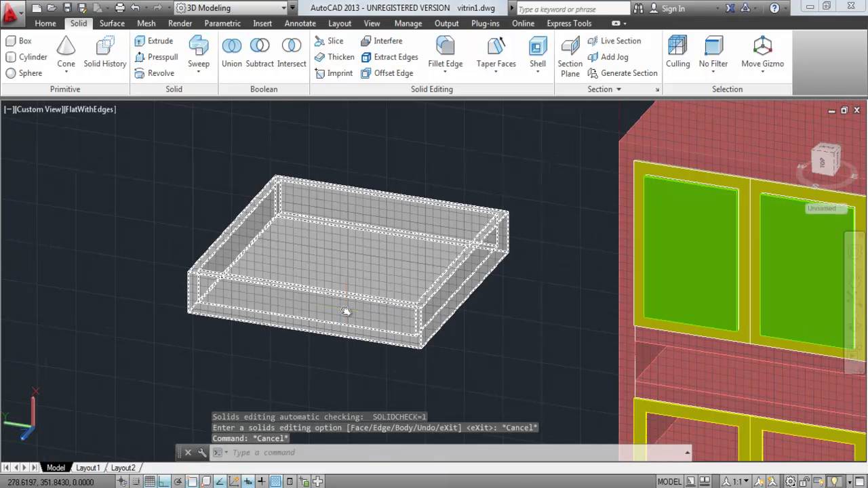Expand the Section panel title arrow

click(x=618, y=89)
